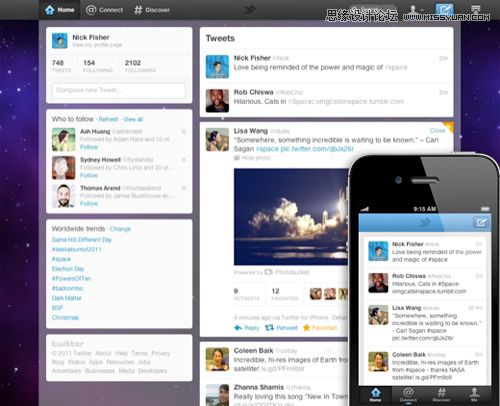Open the 2102 Followers count
Viewport: 500px width, 406px height.
140,66
